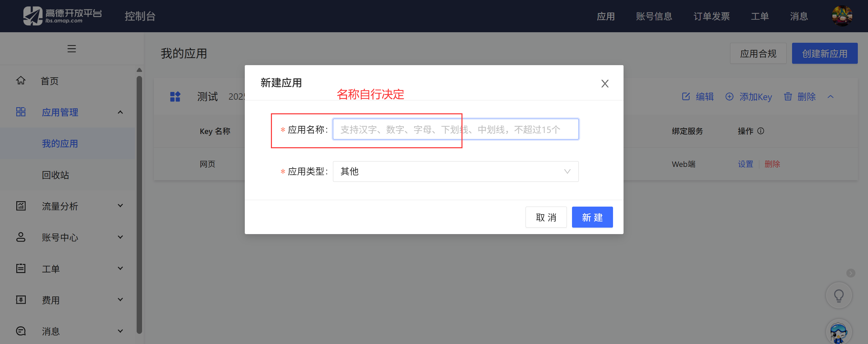Screen dimensions: 868x344
Task: Click the 应用名称 text input field
Action: (x=455, y=129)
